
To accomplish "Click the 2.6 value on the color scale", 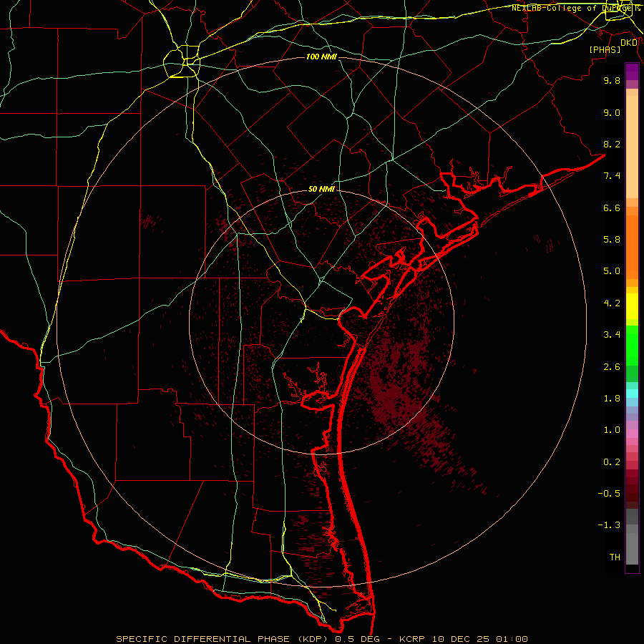I will coord(612,367).
